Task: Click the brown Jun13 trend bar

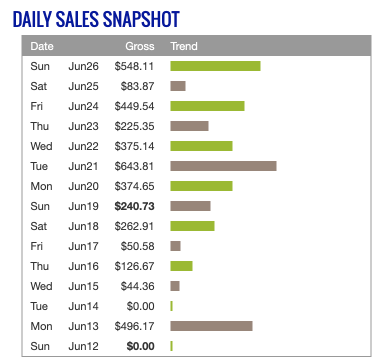Action: tap(211, 326)
